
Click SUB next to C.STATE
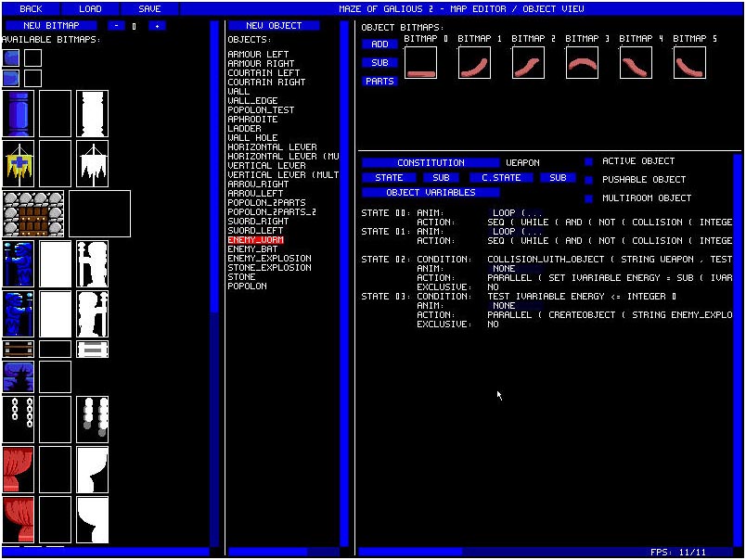pyautogui.click(x=558, y=178)
